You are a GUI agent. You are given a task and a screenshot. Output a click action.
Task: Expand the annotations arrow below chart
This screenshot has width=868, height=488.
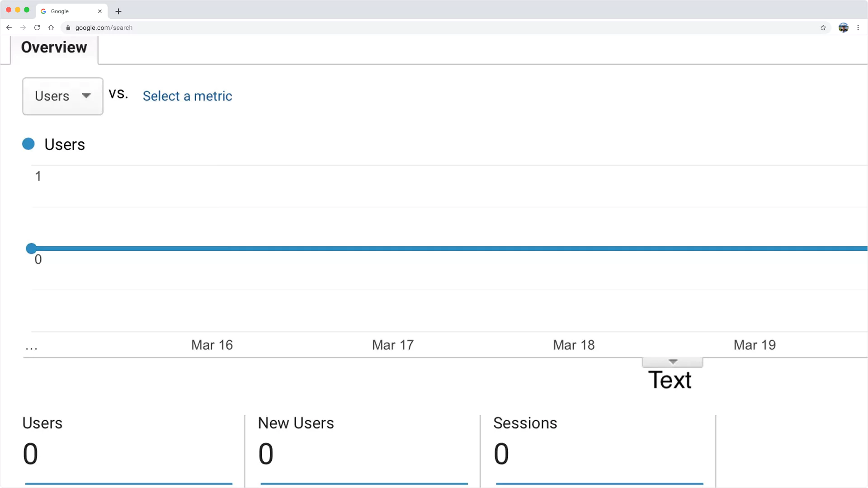673,362
